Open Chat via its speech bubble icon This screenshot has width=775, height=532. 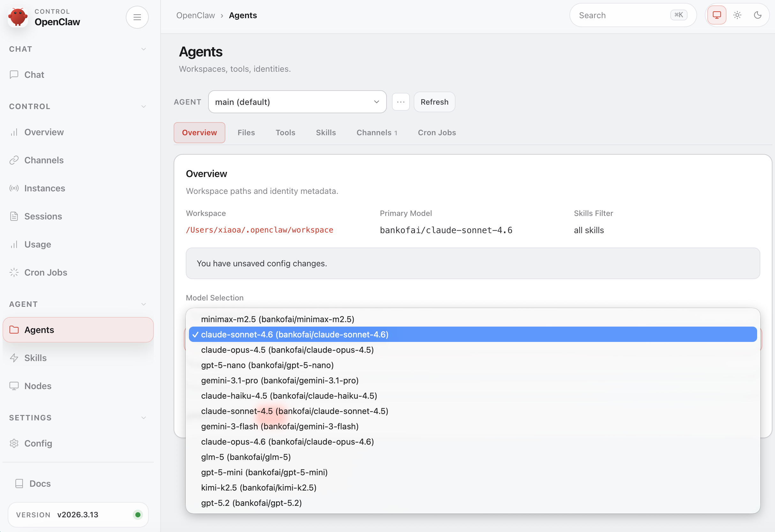pyautogui.click(x=14, y=74)
